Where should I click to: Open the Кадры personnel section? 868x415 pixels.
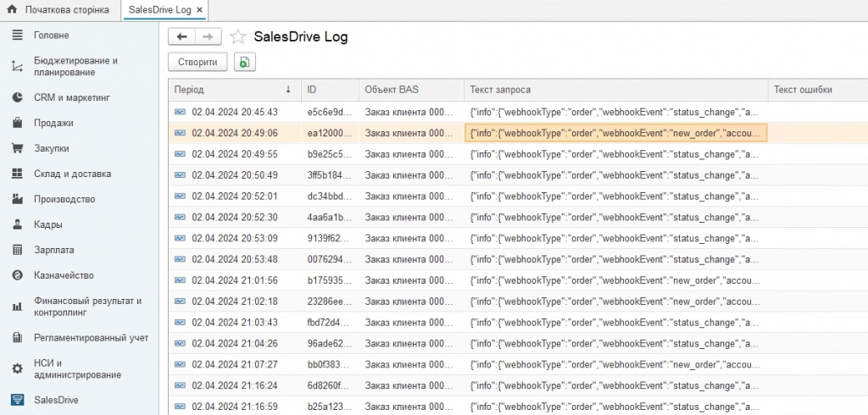coord(47,224)
